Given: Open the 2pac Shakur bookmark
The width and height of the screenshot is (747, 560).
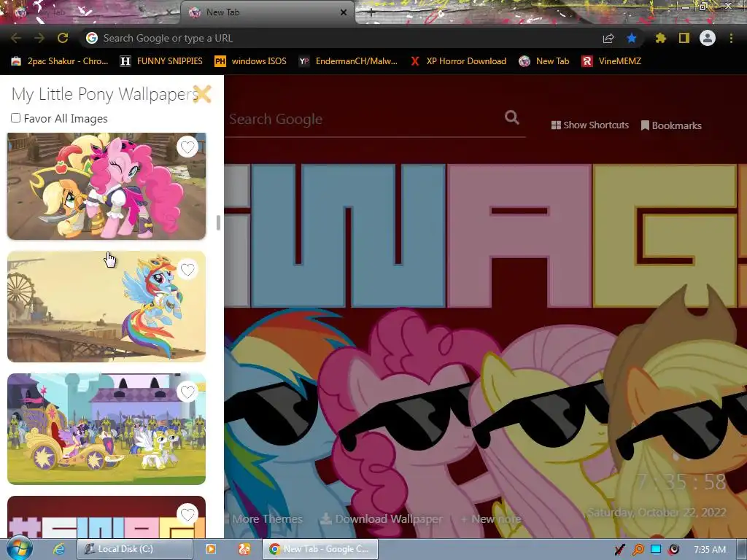Looking at the screenshot, I should click(x=60, y=61).
